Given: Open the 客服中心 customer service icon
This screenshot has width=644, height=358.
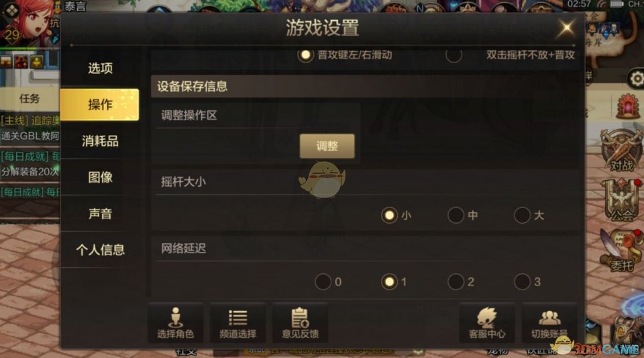Looking at the screenshot, I should pyautogui.click(x=487, y=323).
